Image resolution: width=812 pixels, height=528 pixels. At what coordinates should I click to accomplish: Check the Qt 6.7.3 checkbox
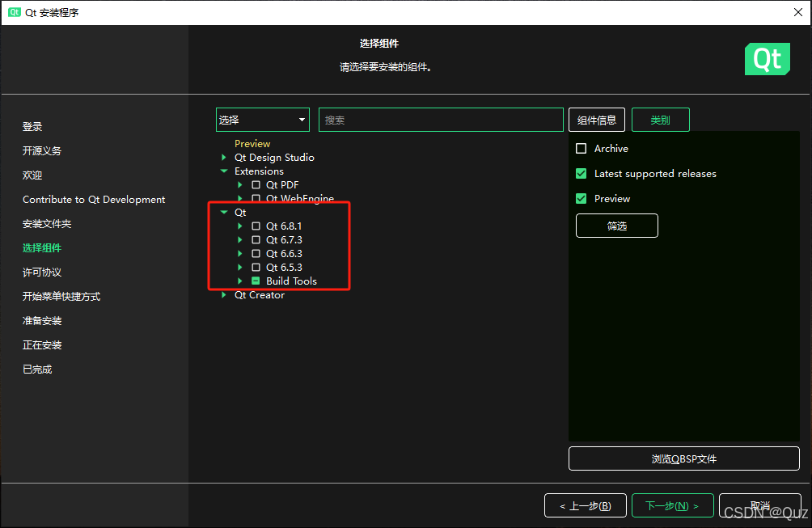(256, 239)
